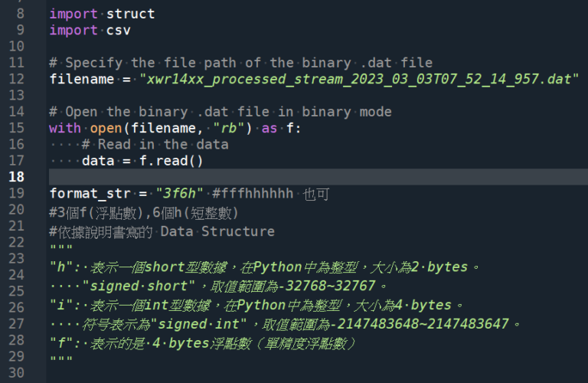
Task: Click the with keyword on line 15
Action: pyautogui.click(x=65, y=128)
